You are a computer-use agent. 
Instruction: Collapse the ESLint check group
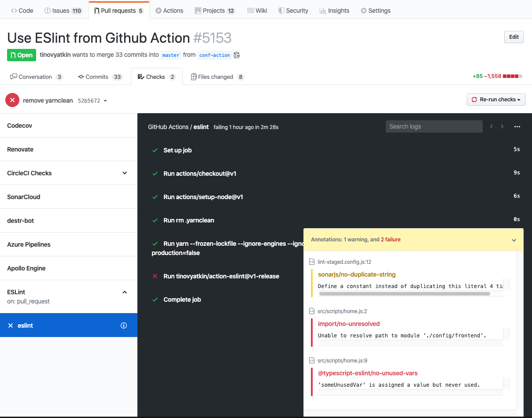point(125,292)
